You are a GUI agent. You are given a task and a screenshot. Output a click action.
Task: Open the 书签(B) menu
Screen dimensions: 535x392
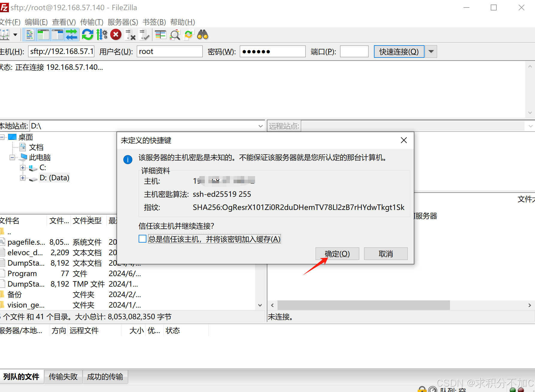tap(154, 22)
